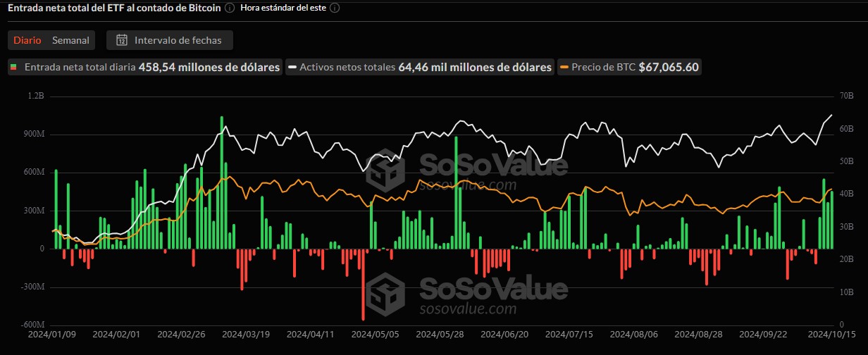Screen dimensions: 868x355
Task: Click the 50B right axis label
Action: [846, 161]
